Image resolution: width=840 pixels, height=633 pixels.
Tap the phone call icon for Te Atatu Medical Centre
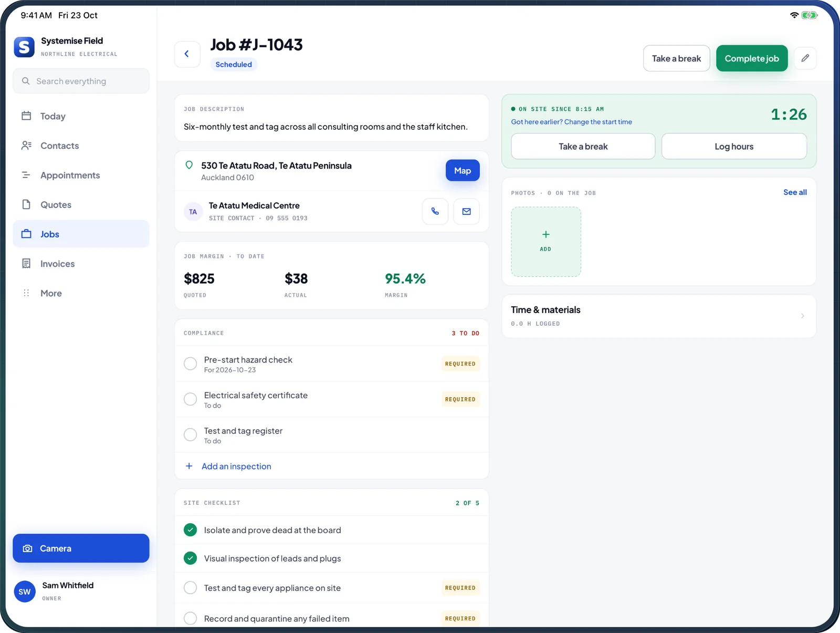click(x=435, y=211)
